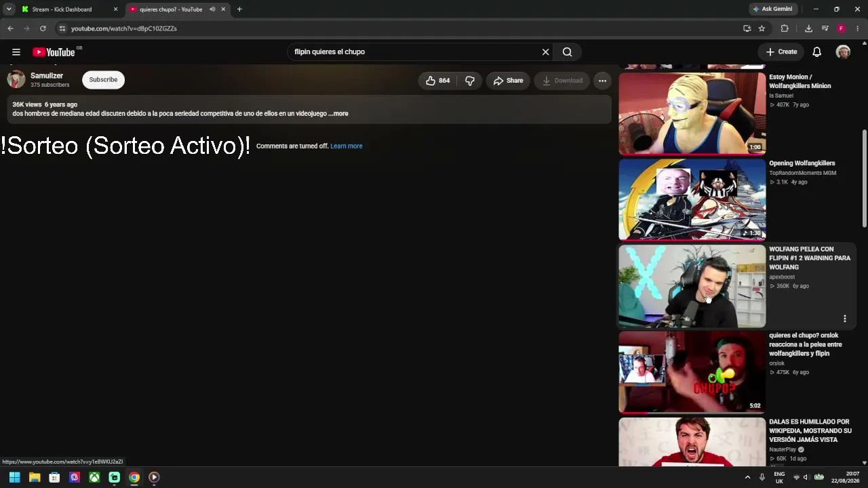Mute the YouTube tab audio icon
This screenshot has width=868, height=488.
(x=212, y=9)
